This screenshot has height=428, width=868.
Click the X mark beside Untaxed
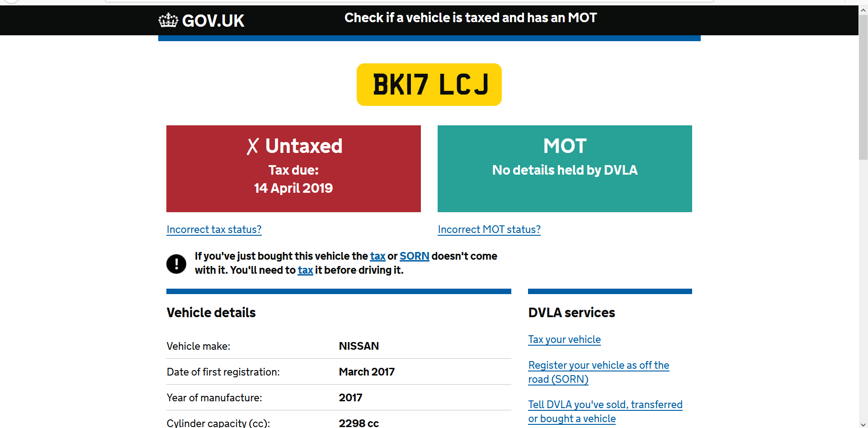coord(253,146)
